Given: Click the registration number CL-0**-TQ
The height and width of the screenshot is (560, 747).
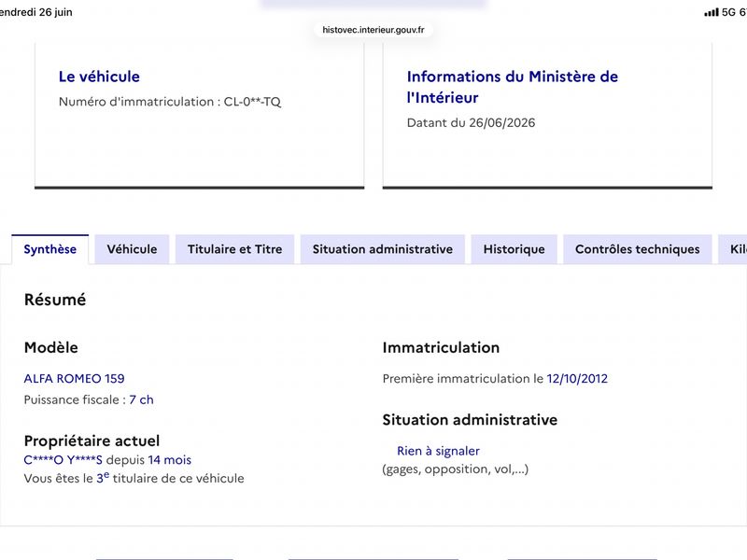Looking at the screenshot, I should pyautogui.click(x=252, y=102).
